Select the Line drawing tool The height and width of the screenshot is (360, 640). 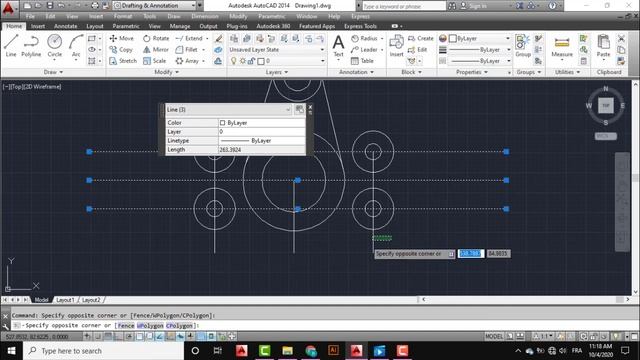[x=11, y=45]
